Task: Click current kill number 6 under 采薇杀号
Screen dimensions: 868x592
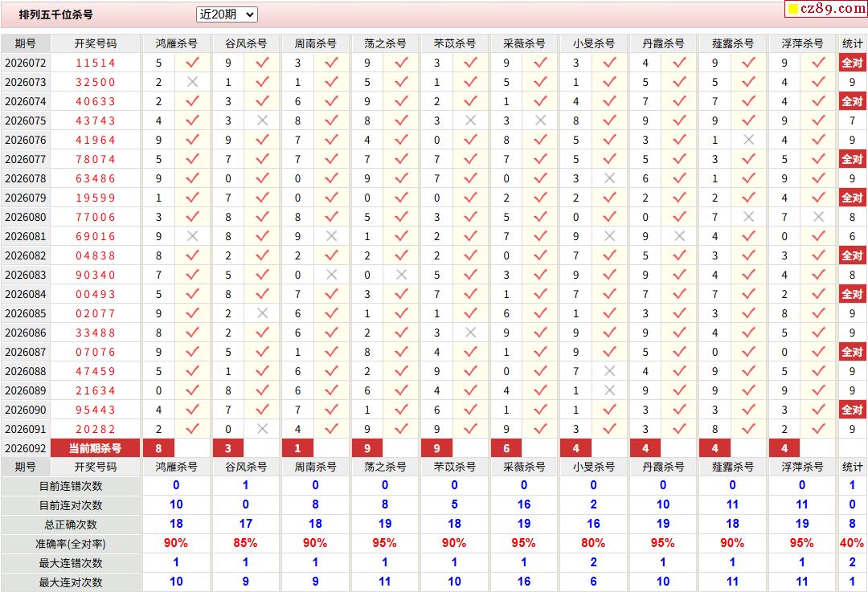Action: click(x=506, y=448)
